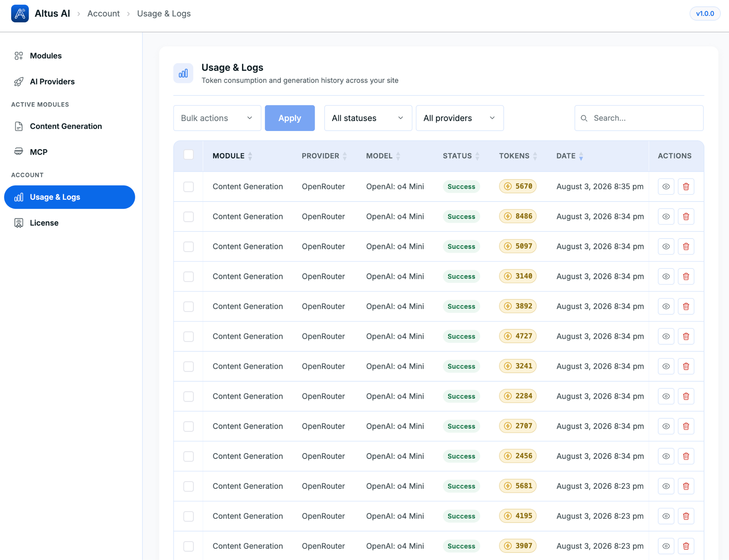Click the Altus AI breadcrumb title
The width and height of the screenshot is (729, 560).
[52, 14]
